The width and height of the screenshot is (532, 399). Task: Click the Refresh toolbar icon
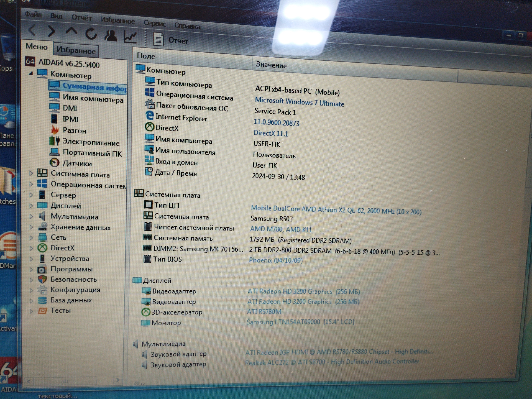coord(91,34)
